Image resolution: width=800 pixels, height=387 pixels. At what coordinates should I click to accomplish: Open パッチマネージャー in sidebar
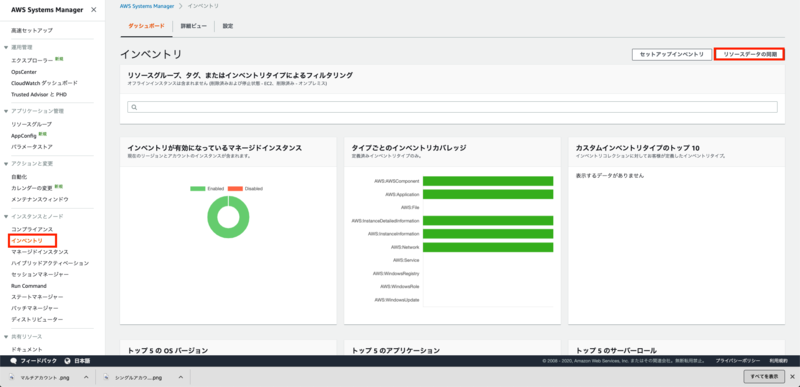point(34,308)
